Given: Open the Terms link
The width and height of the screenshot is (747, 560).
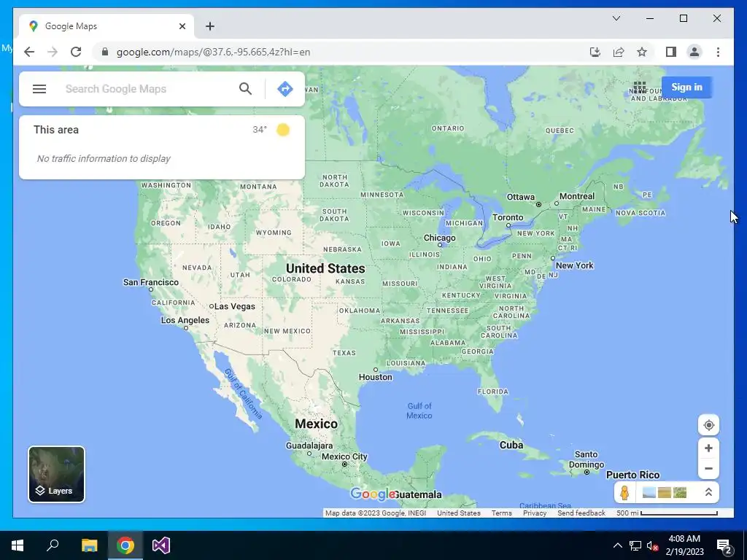Looking at the screenshot, I should tap(501, 513).
